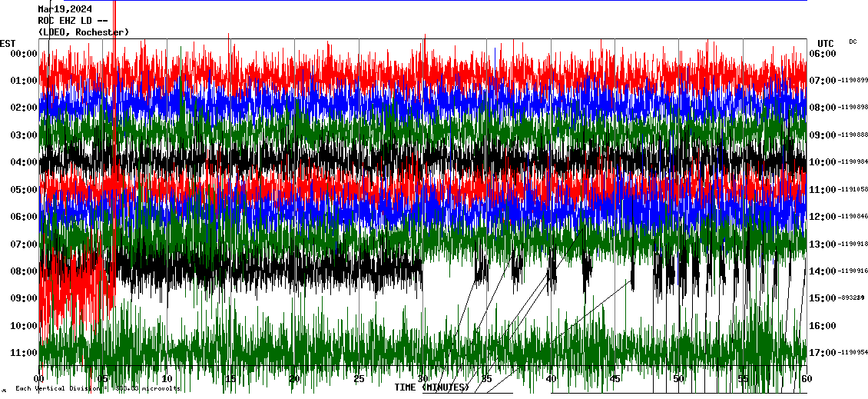Click the DC offset value -1191058
This screenshot has height=399, width=868.
(x=853, y=189)
